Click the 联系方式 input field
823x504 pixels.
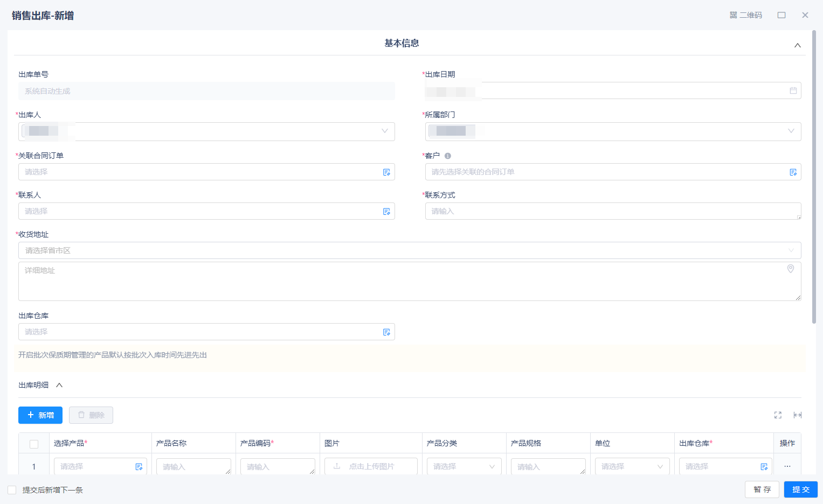click(613, 211)
